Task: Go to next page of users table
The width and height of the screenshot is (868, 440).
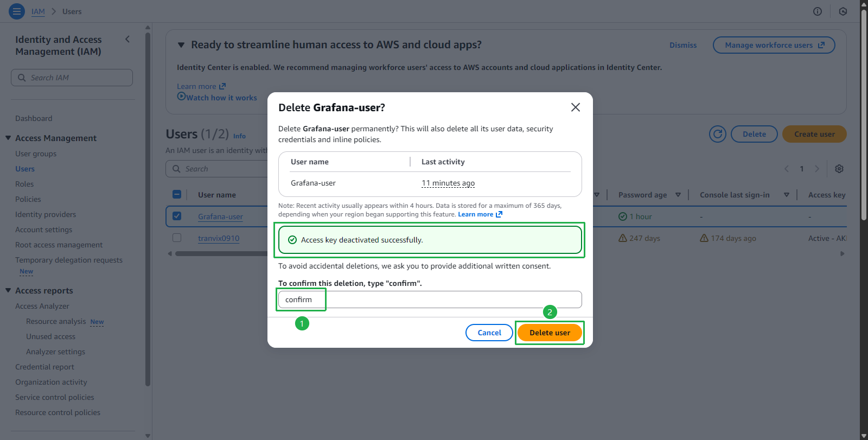Action: tap(817, 169)
